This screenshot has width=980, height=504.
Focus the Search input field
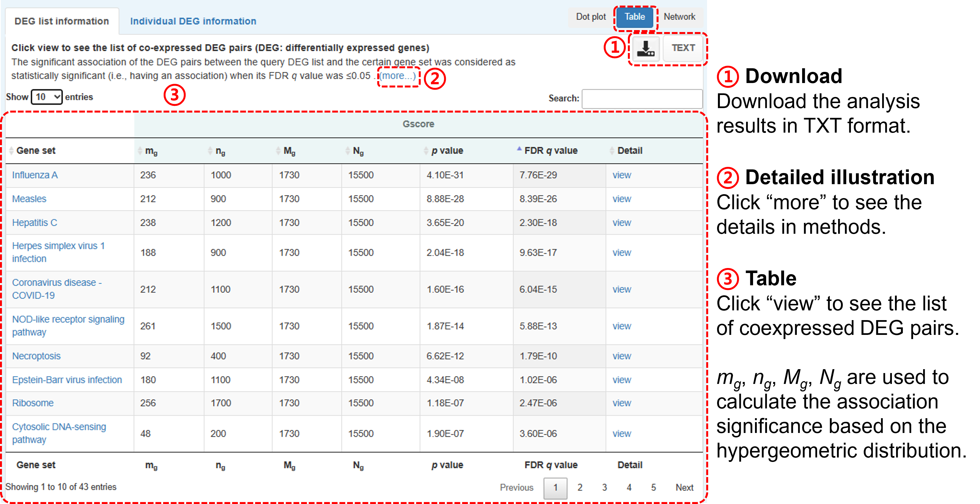click(642, 99)
